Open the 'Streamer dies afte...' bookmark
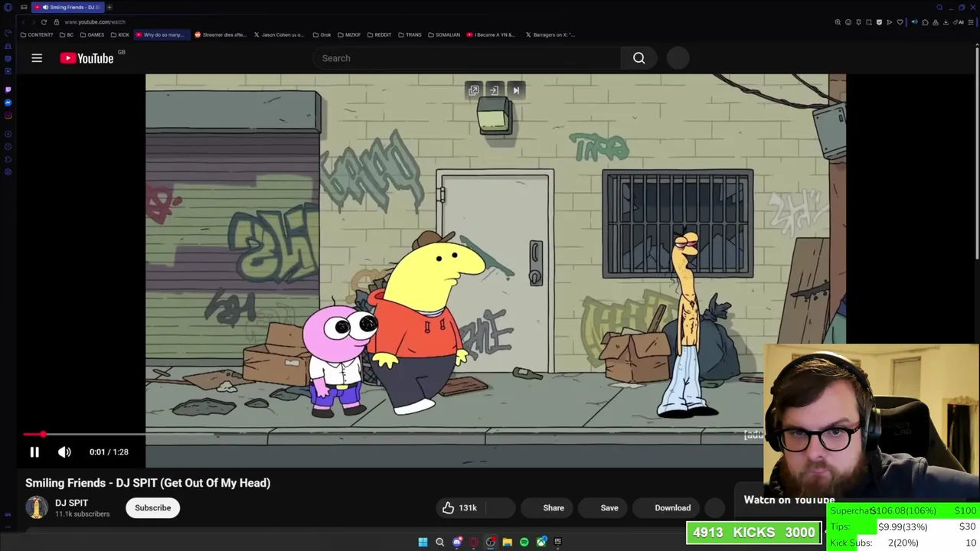 pyautogui.click(x=220, y=34)
